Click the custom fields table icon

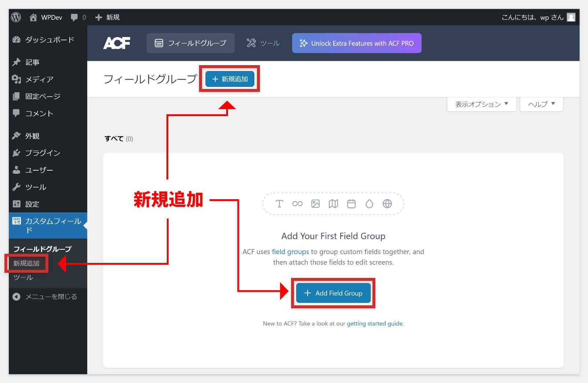[16, 221]
